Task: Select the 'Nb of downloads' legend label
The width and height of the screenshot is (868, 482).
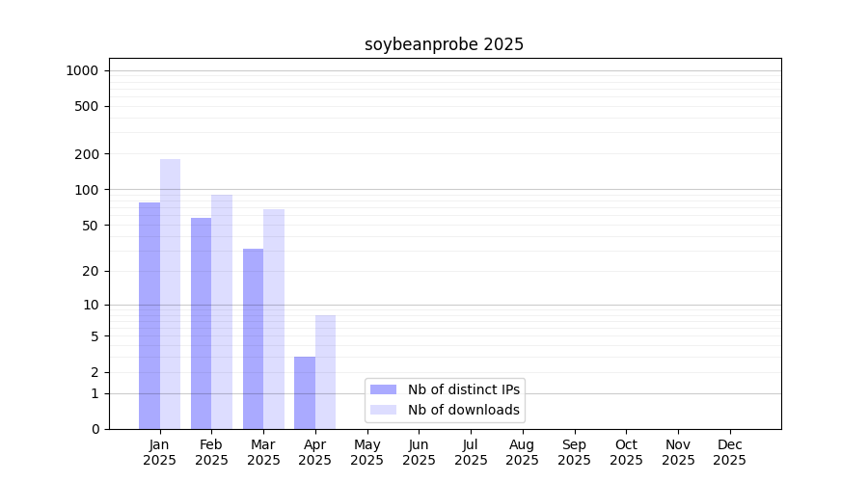Action: pyautogui.click(x=463, y=410)
